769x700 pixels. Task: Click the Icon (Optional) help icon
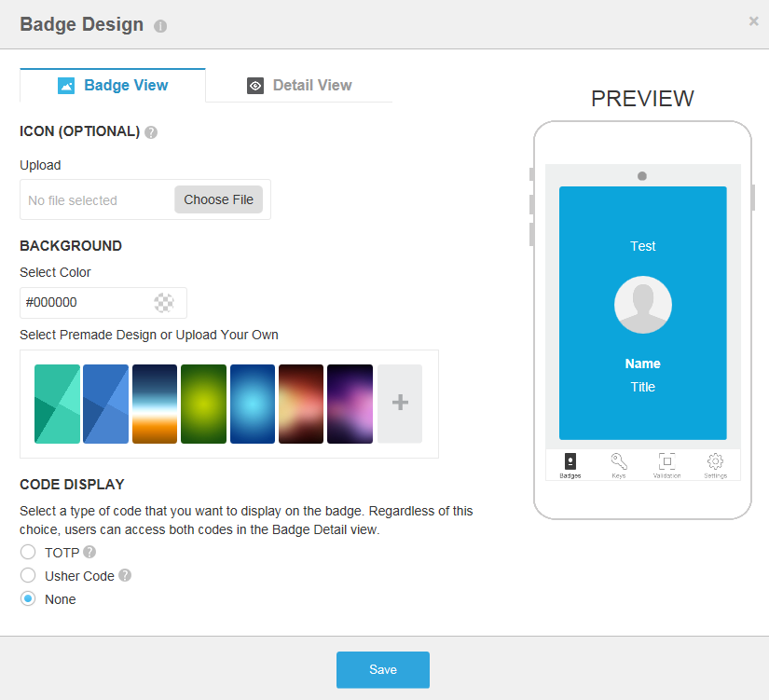[151, 132]
